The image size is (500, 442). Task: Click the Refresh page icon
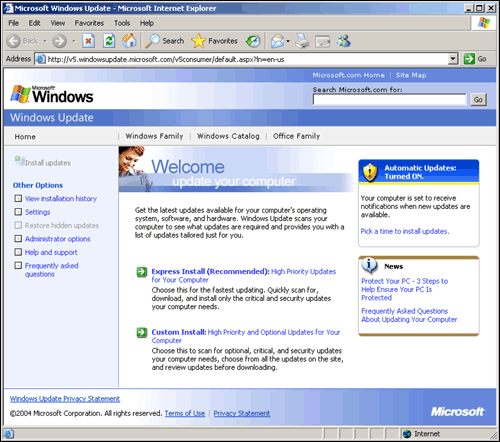[109, 41]
